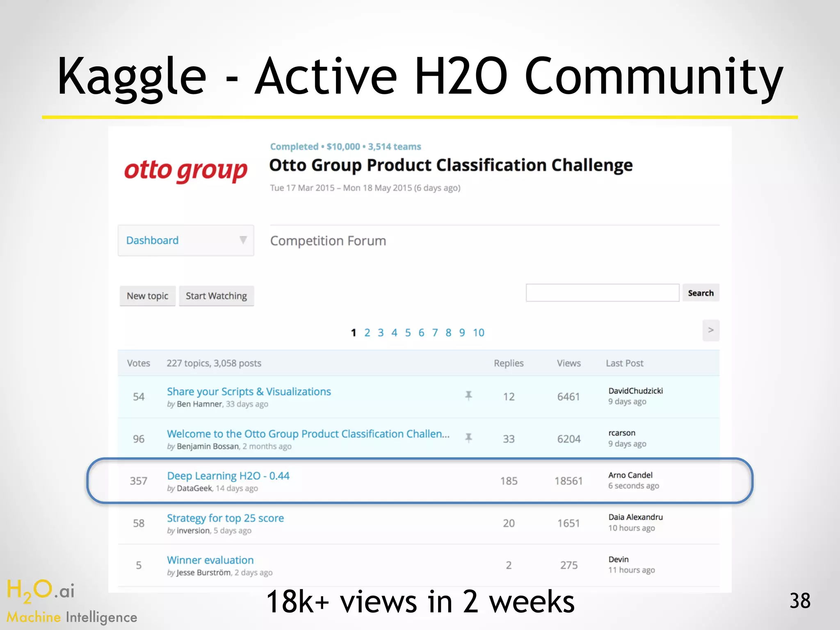
Task: Select current page 1 in pagination
Action: [354, 333]
